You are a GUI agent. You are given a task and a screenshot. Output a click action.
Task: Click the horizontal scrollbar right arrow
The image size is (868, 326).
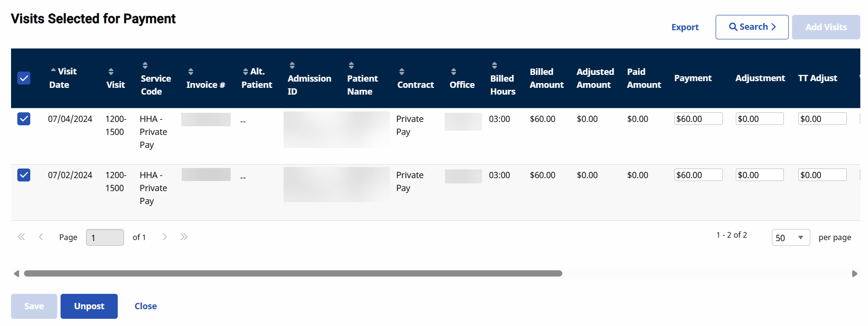tap(855, 274)
